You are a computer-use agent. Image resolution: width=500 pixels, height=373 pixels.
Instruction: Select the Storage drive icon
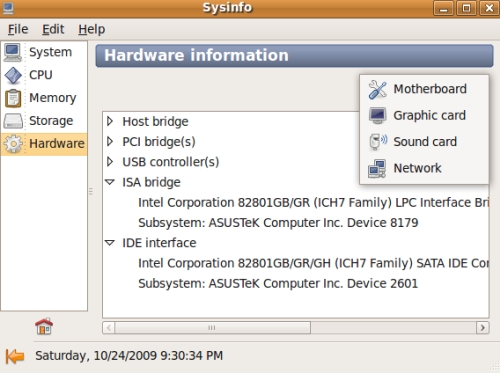coord(13,121)
